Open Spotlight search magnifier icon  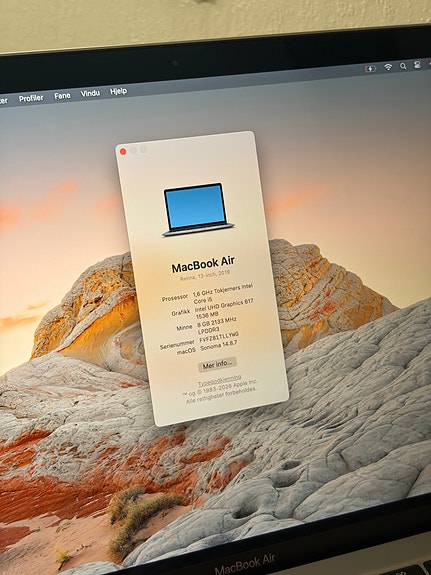(x=403, y=66)
